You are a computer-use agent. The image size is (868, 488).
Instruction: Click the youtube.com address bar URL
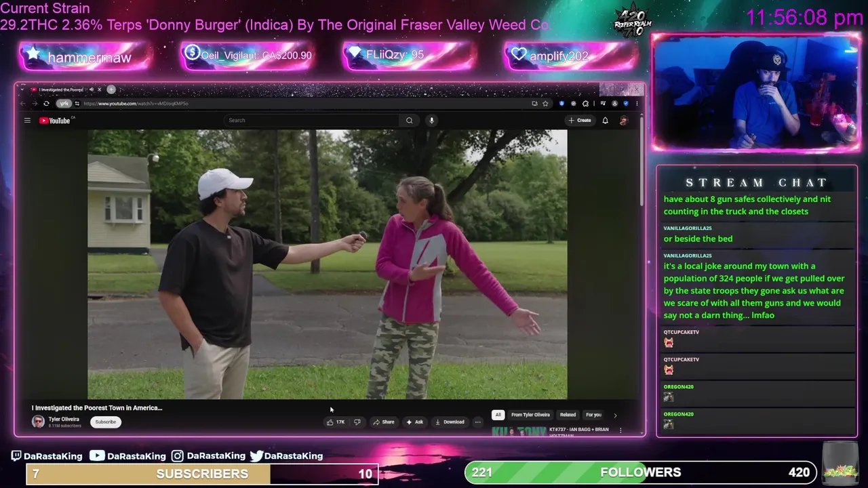coord(136,104)
